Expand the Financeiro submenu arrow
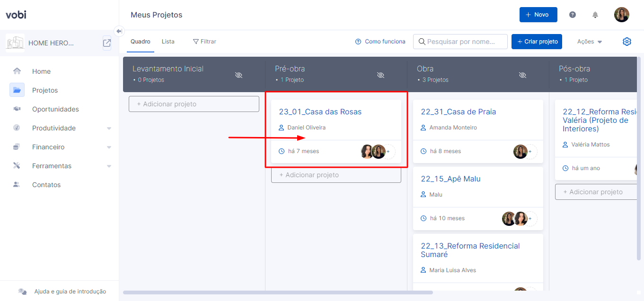This screenshot has height=301, width=644. [109, 147]
